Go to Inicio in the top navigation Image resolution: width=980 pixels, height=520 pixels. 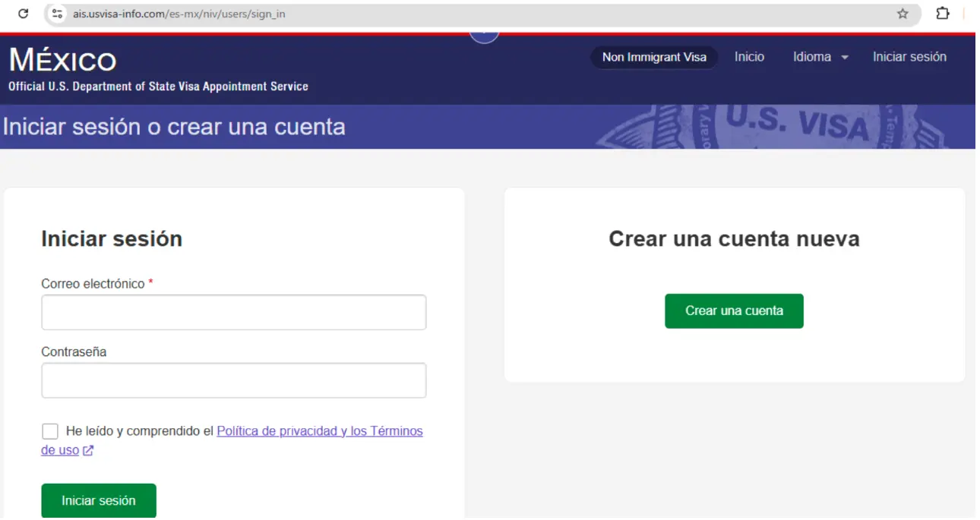tap(749, 57)
